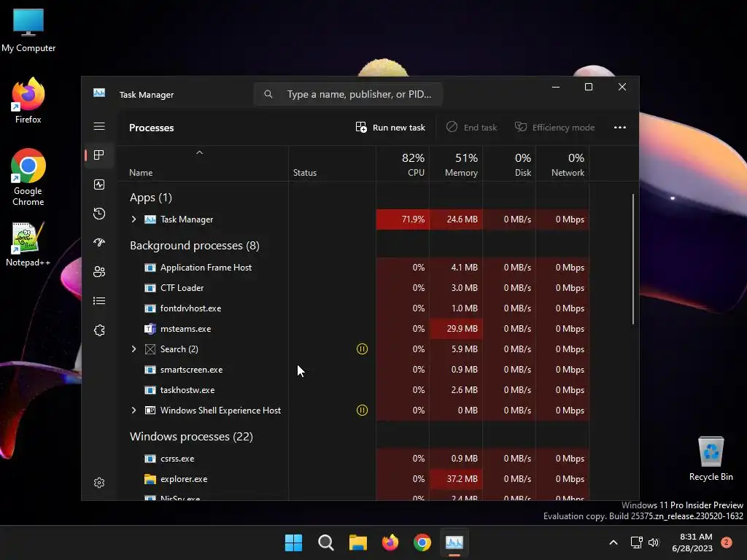Open the Recycle Bin

711,459
